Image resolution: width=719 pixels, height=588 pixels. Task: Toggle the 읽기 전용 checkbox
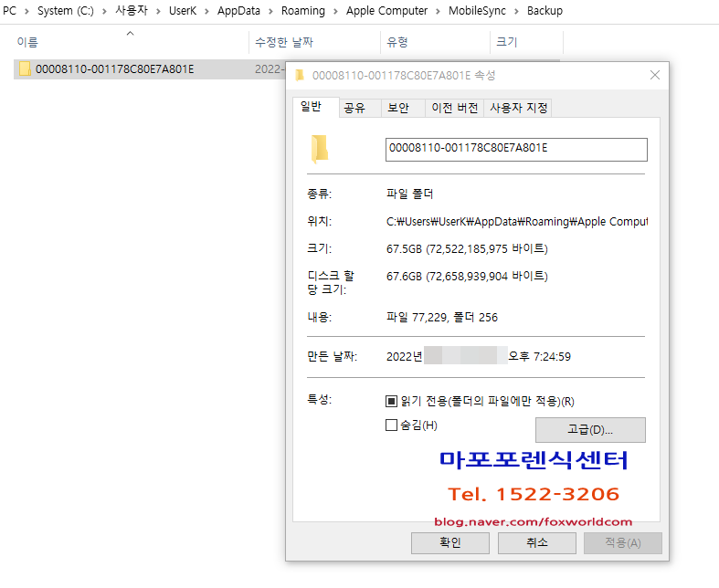[391, 402]
